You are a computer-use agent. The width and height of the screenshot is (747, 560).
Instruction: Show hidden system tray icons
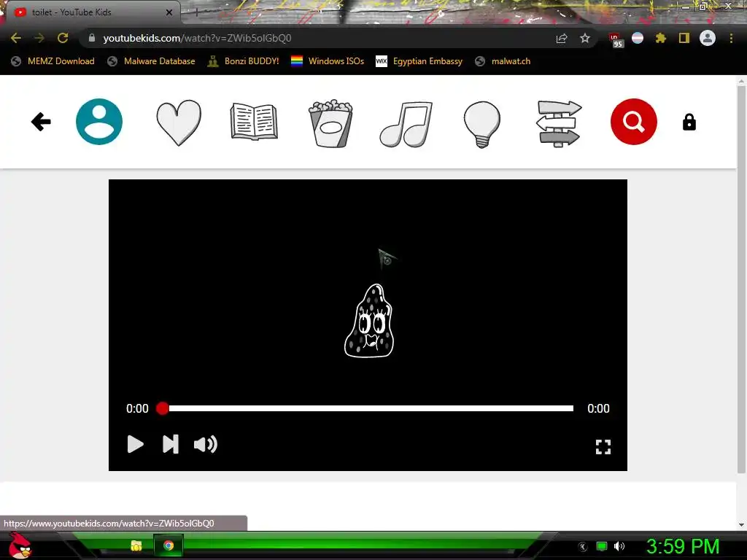[583, 547]
